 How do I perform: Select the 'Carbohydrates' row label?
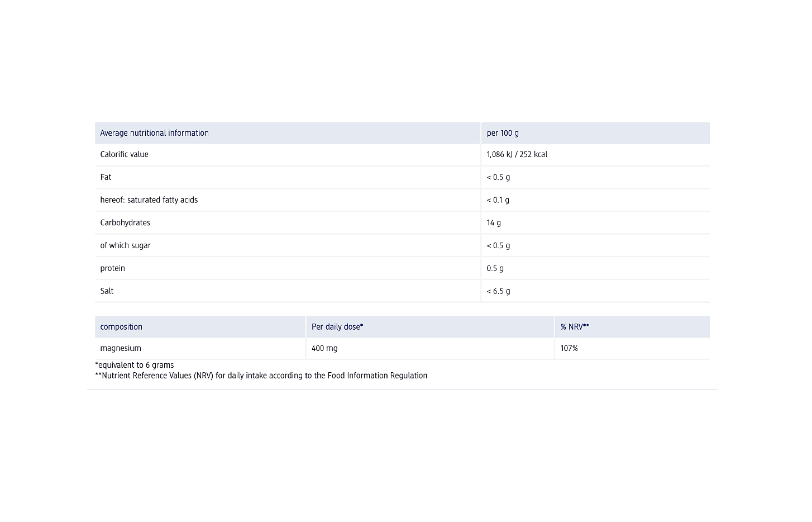tap(125, 222)
